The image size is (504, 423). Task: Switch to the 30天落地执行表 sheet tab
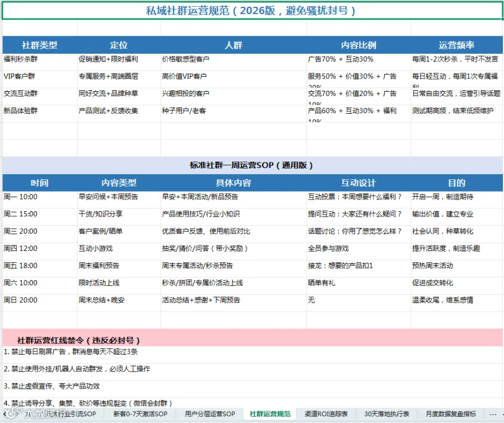[x=386, y=413]
